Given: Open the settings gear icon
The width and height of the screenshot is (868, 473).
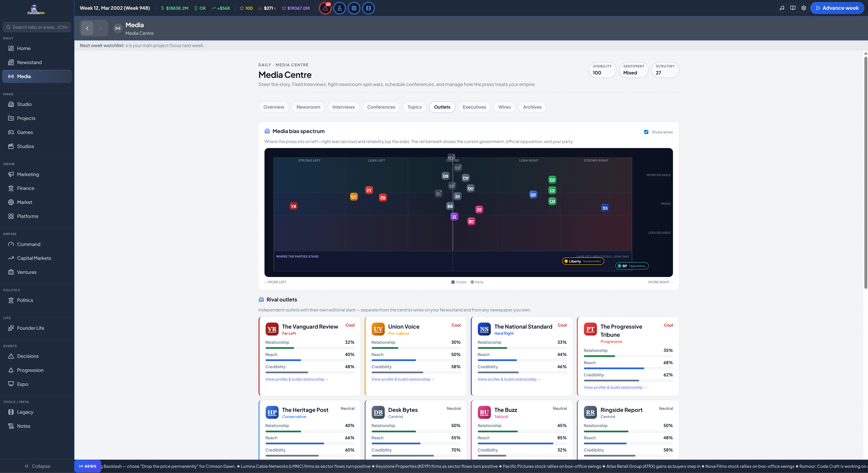Looking at the screenshot, I should pyautogui.click(x=804, y=8).
